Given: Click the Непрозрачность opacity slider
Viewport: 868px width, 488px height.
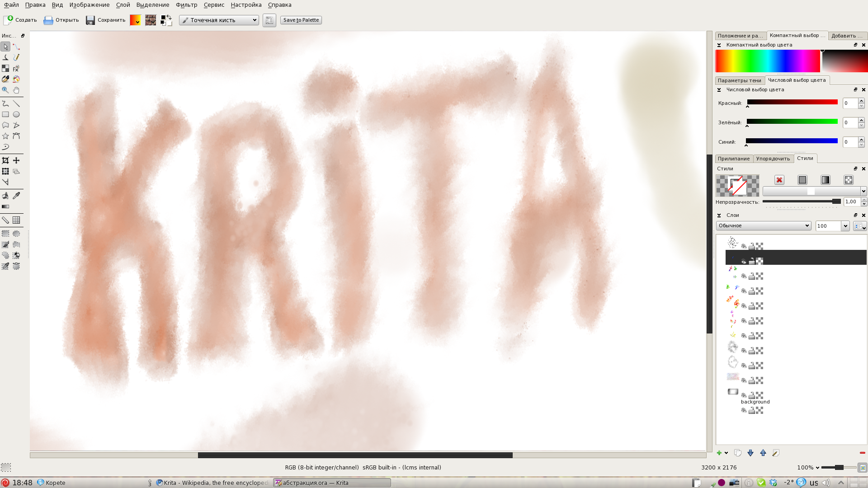Looking at the screenshot, I should tap(802, 202).
